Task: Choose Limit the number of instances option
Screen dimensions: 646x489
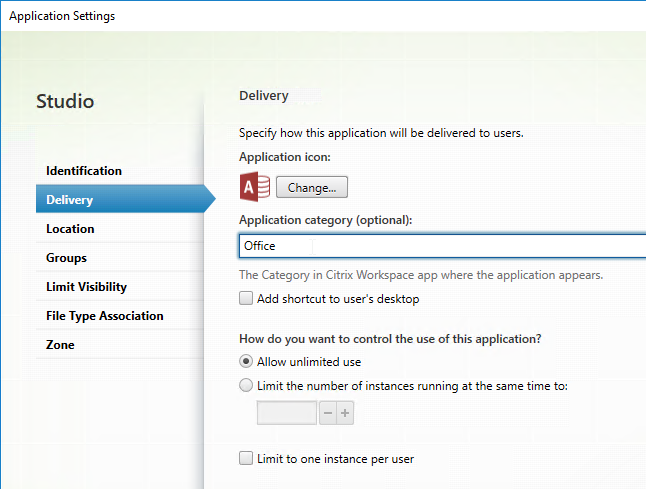Action: click(x=246, y=386)
